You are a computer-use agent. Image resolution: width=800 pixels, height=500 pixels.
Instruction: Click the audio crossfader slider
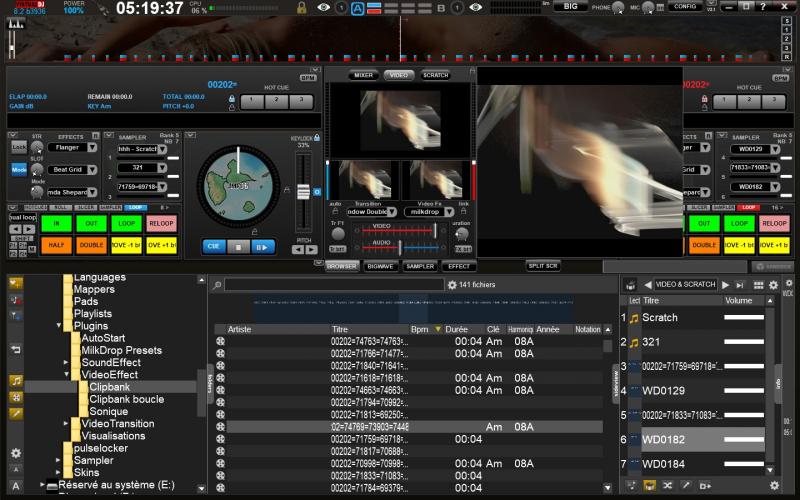[x=400, y=248]
